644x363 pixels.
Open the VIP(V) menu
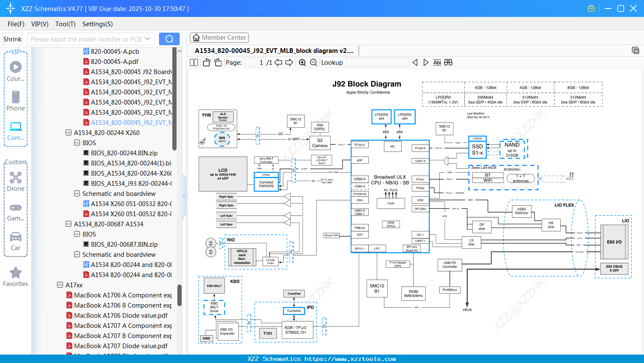[x=40, y=24]
